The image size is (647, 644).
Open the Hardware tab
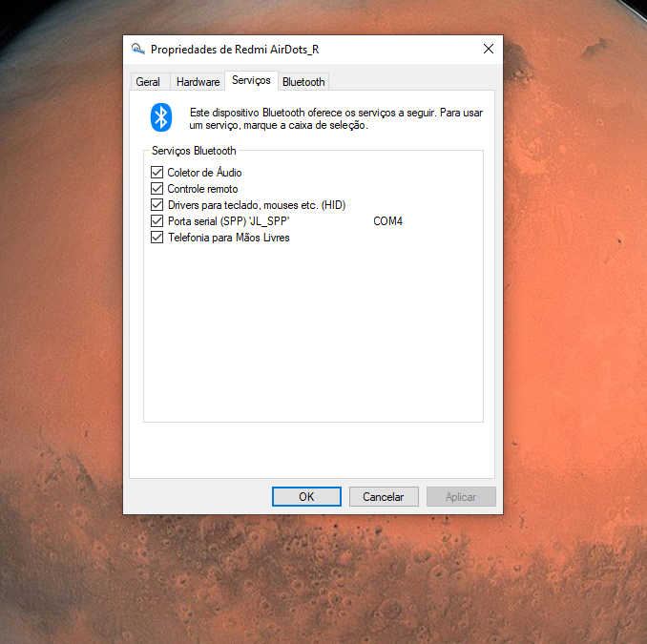[198, 82]
